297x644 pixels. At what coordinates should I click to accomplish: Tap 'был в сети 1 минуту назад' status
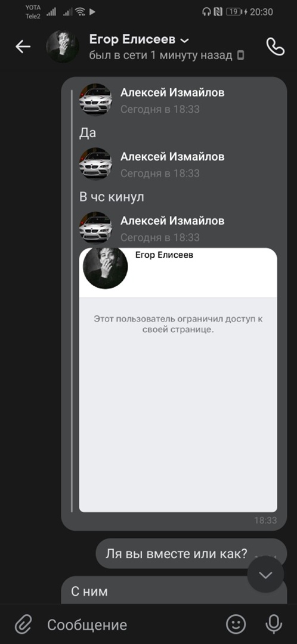click(x=160, y=55)
